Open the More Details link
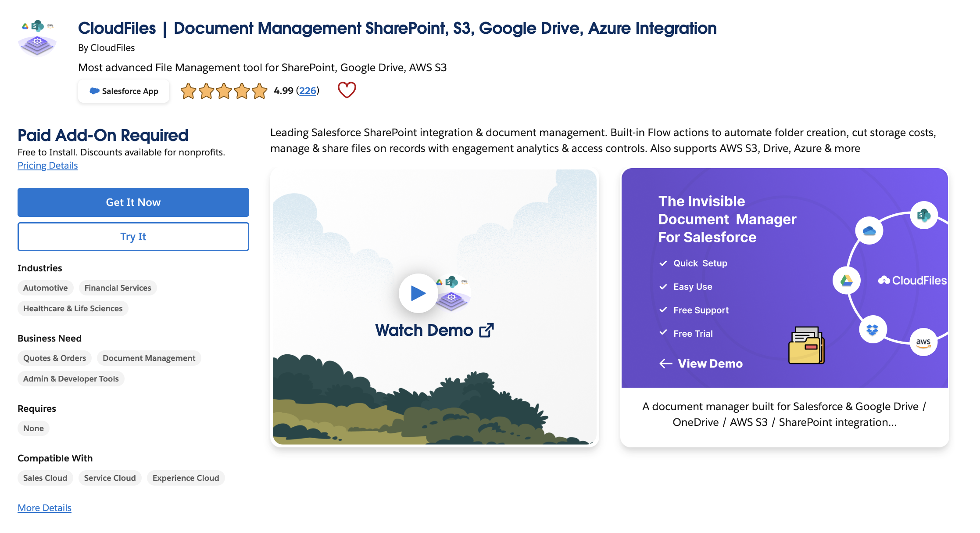Viewport: 980px width, 533px height. pos(44,508)
